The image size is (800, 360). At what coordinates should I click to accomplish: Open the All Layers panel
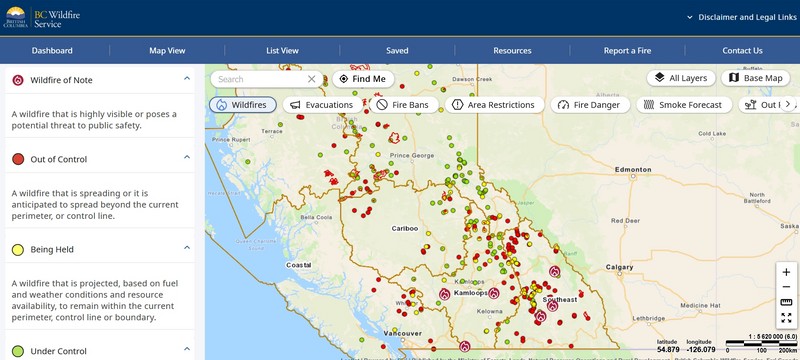tap(681, 78)
